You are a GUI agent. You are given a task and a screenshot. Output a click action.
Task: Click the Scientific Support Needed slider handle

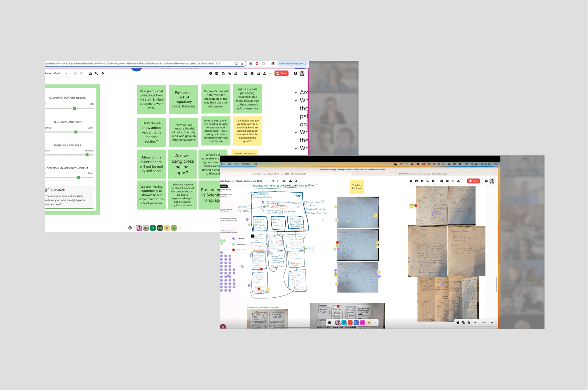74,108
